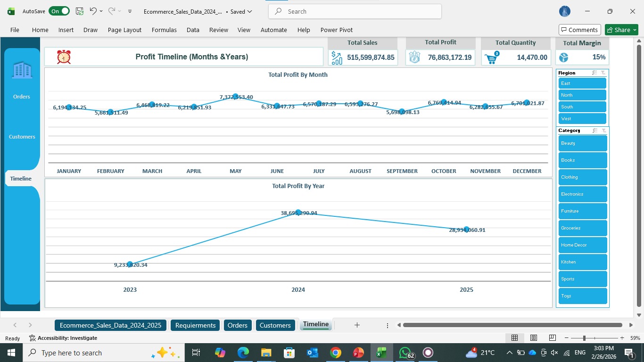Viewport: 644px width, 362px height.
Task: Add a new sheet with plus icon
Action: tap(357, 325)
